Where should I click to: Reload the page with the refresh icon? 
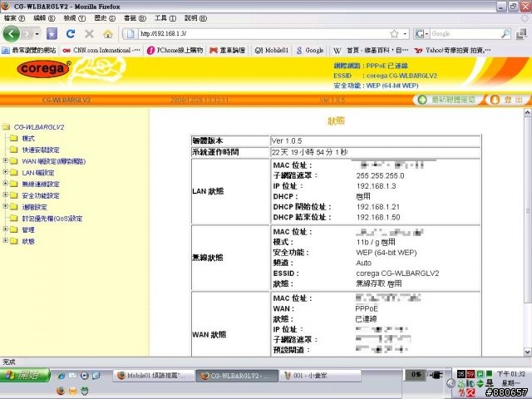click(x=71, y=33)
